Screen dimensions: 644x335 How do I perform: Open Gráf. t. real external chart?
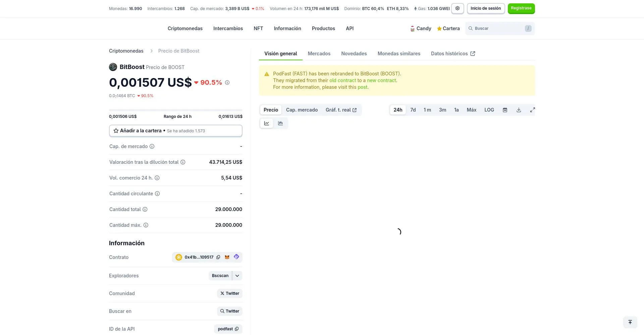pyautogui.click(x=341, y=110)
